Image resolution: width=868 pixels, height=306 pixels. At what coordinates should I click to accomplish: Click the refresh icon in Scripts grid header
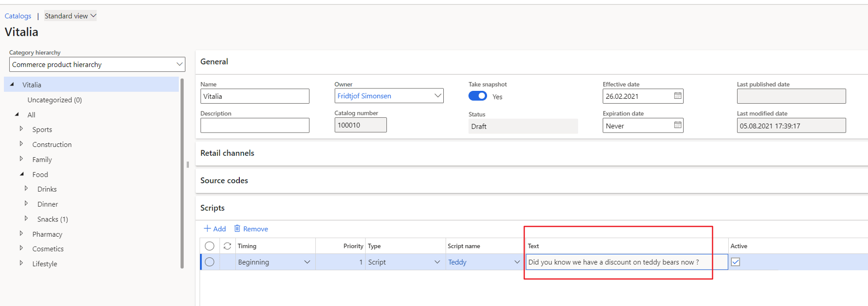[x=227, y=246]
